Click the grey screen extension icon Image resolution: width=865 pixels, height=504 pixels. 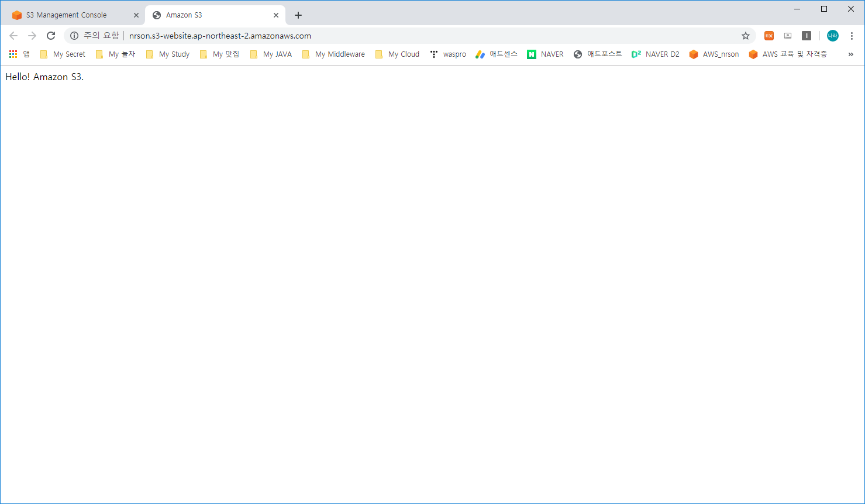click(788, 36)
